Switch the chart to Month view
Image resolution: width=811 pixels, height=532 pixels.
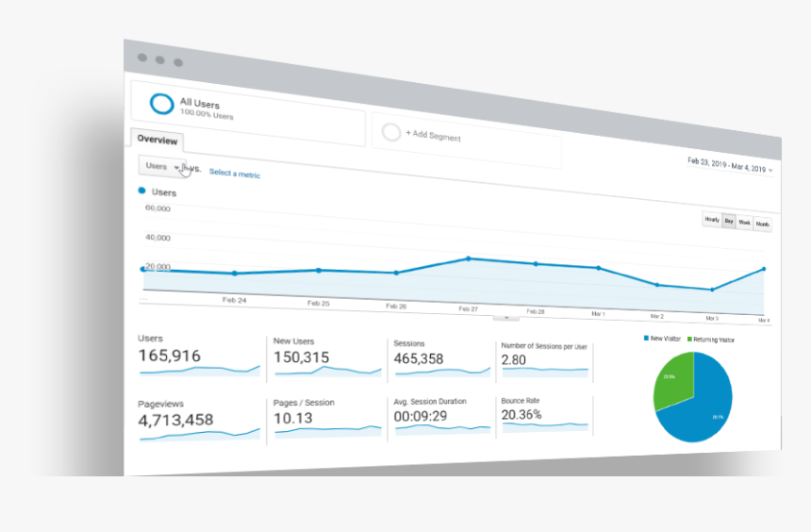point(762,224)
